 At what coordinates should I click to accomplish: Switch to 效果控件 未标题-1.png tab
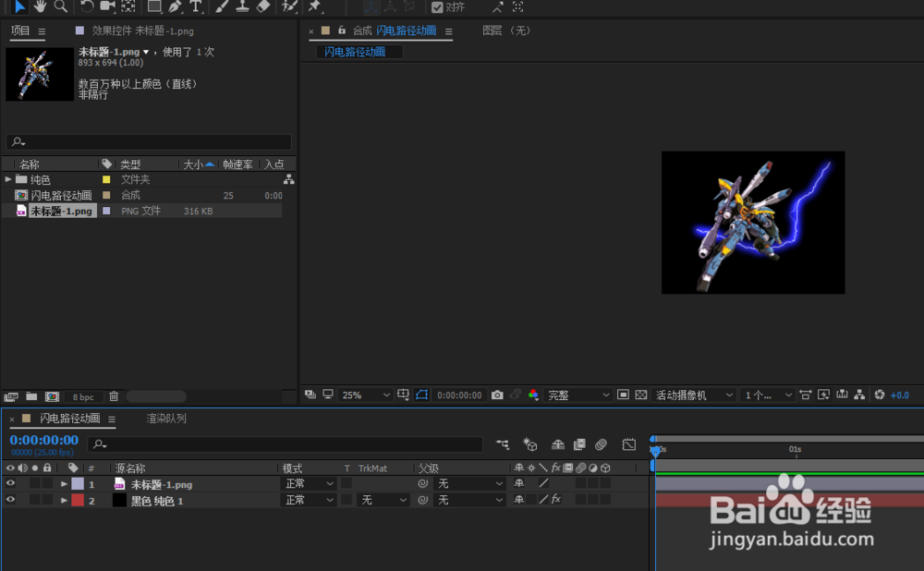142,30
